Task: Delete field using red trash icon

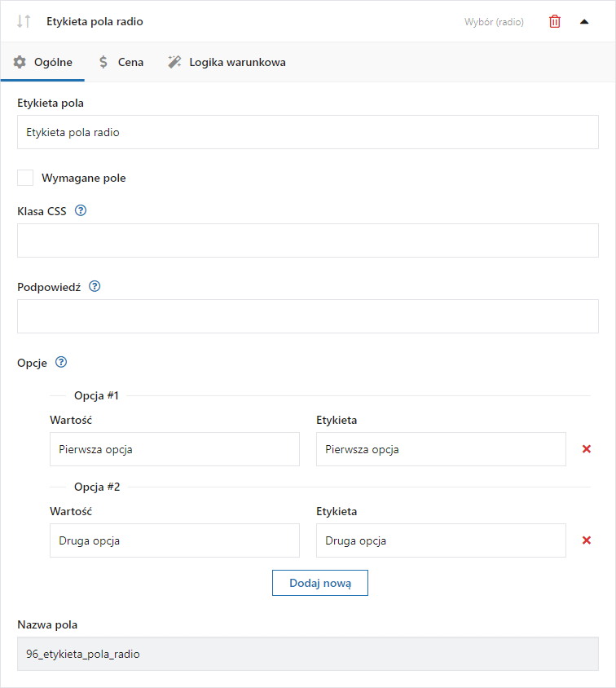Action: 555,21
